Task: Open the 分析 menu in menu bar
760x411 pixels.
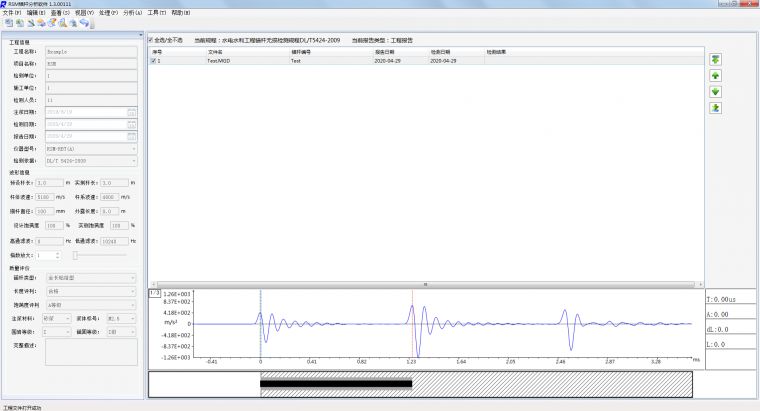Action: (132, 13)
